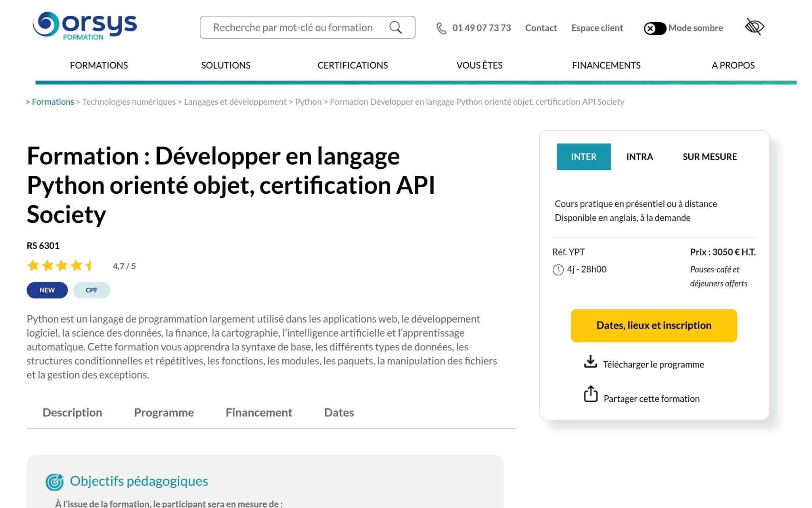This screenshot has height=508, width=812.
Task: Go to Python breadcrumb link
Action: click(x=308, y=102)
